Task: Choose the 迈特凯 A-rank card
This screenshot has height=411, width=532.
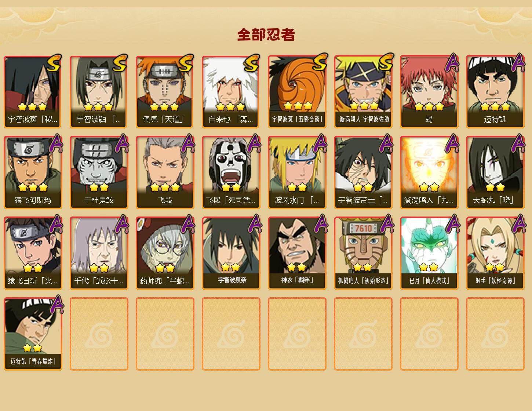Action: tap(495, 92)
